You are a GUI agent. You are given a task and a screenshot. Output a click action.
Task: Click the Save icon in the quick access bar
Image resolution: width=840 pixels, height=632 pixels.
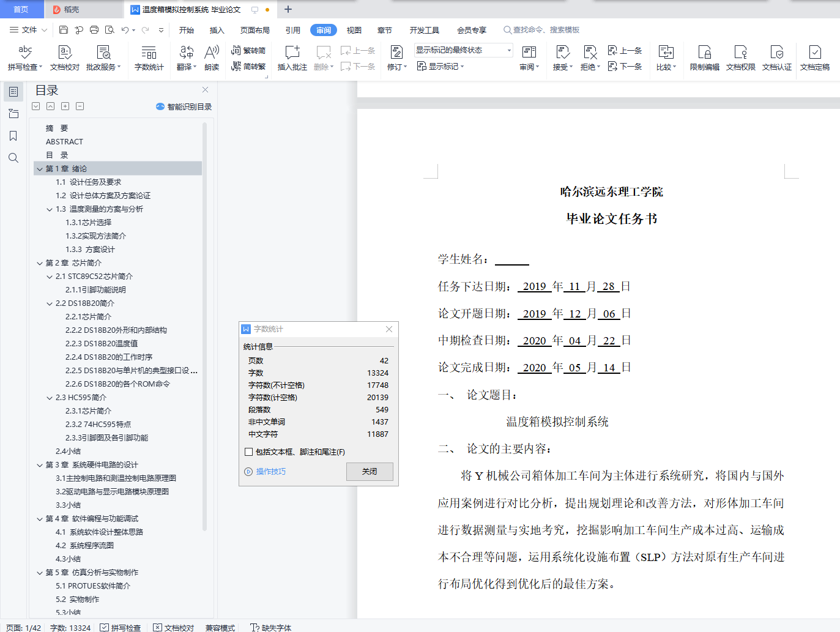pyautogui.click(x=64, y=29)
